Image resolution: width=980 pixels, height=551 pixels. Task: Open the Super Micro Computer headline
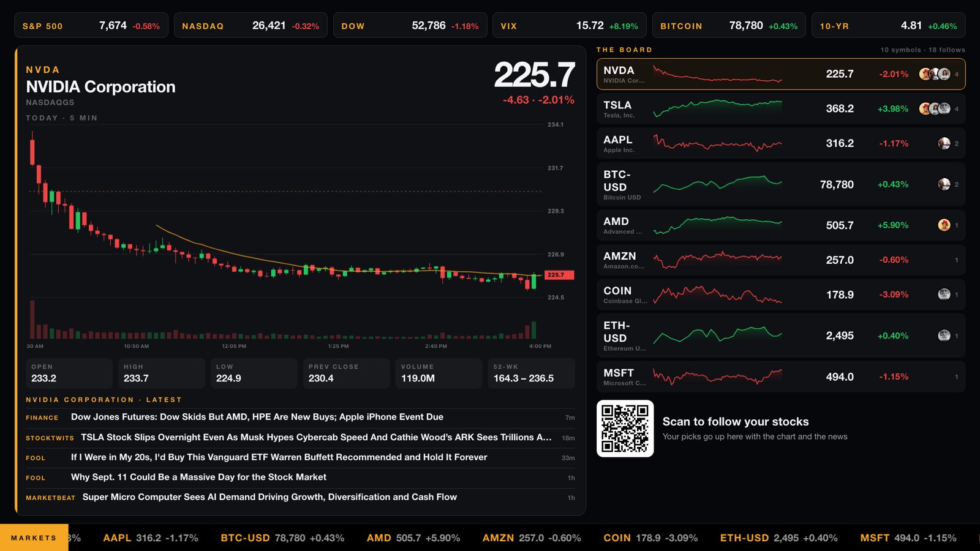pos(269,497)
